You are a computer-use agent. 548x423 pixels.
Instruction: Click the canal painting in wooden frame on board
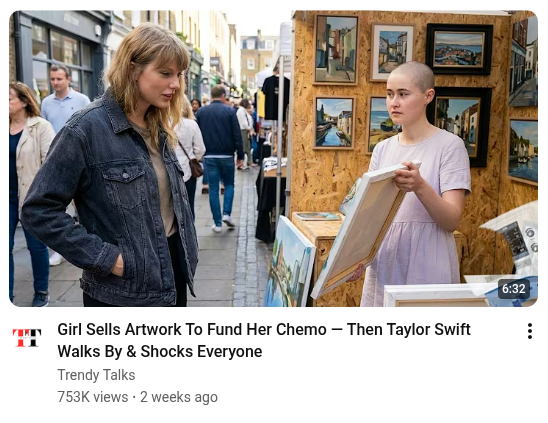click(334, 122)
